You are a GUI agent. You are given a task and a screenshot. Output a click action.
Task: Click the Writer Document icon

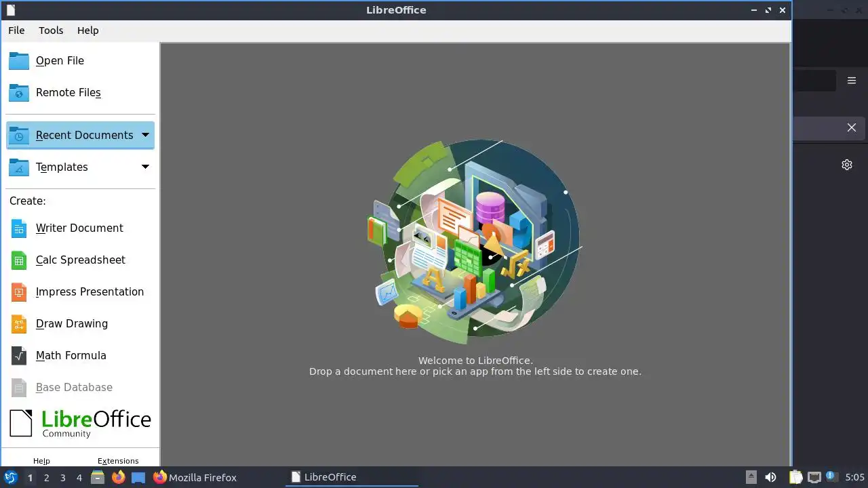point(19,228)
